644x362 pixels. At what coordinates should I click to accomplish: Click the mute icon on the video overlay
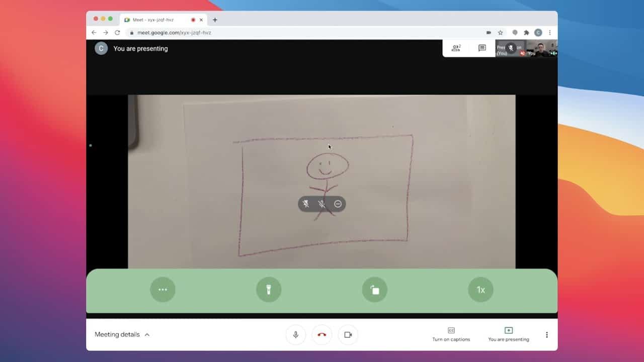(x=322, y=204)
